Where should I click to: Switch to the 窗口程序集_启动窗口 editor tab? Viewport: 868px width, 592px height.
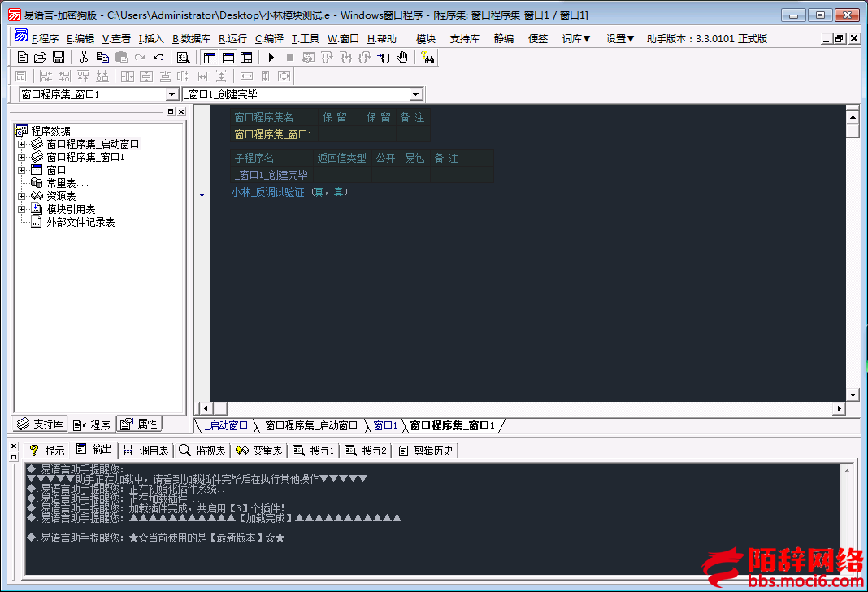pos(311,425)
